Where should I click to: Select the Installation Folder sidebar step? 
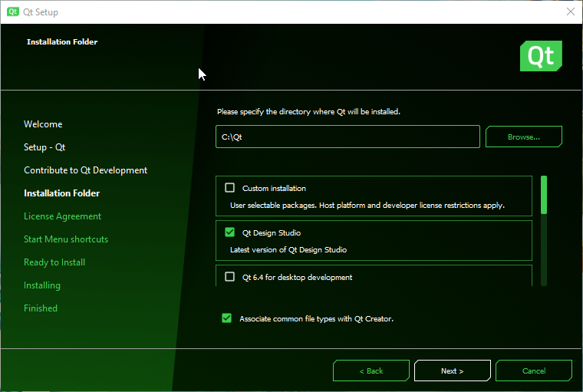click(x=61, y=193)
